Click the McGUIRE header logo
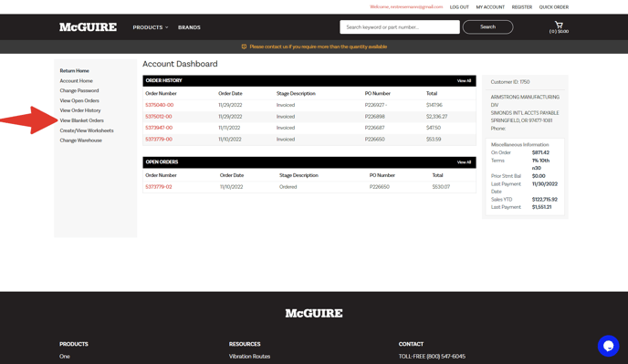The height and width of the screenshot is (364, 628). (x=89, y=27)
